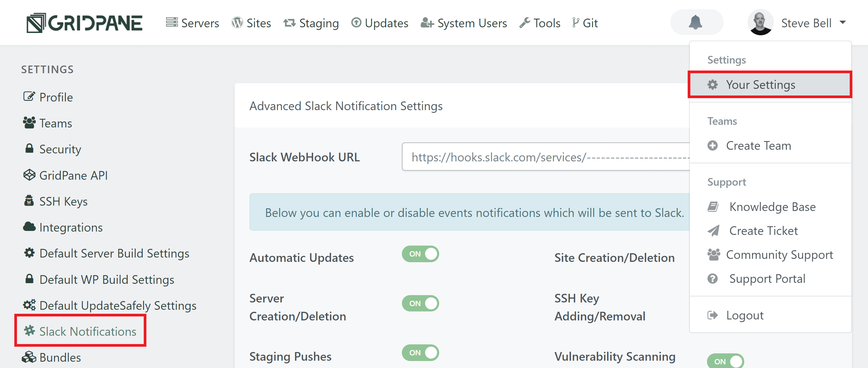Screen dimensions: 868x368
Task: Turn off the Staging Pushes toggle
Action: 420,352
